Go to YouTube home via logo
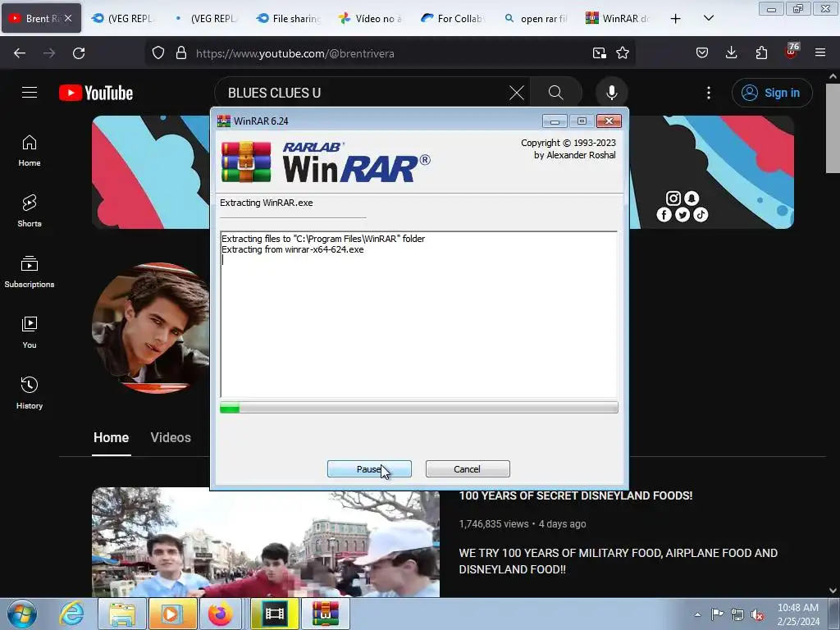This screenshot has height=630, width=840. click(96, 93)
